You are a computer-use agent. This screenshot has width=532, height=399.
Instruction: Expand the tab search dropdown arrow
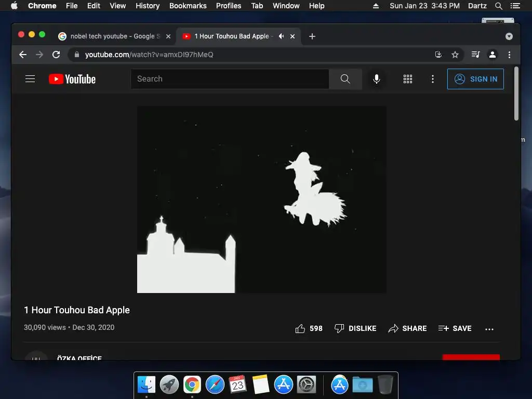pos(509,36)
